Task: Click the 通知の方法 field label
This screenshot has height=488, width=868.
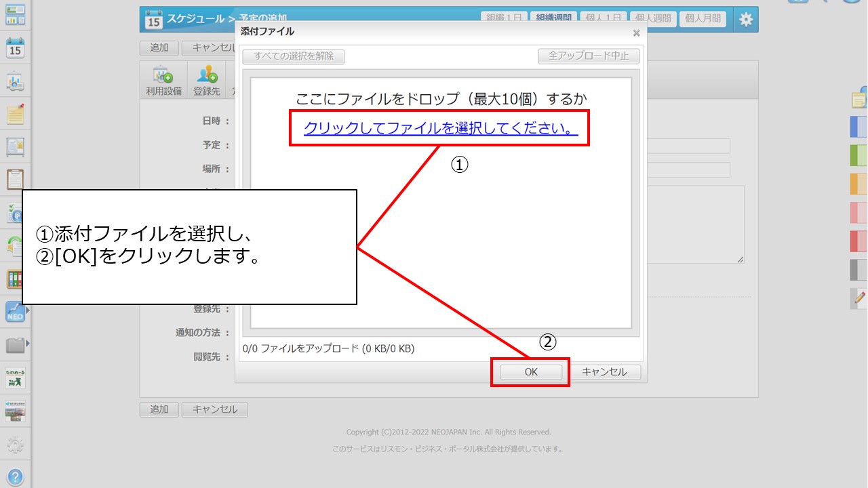Action: (202, 333)
